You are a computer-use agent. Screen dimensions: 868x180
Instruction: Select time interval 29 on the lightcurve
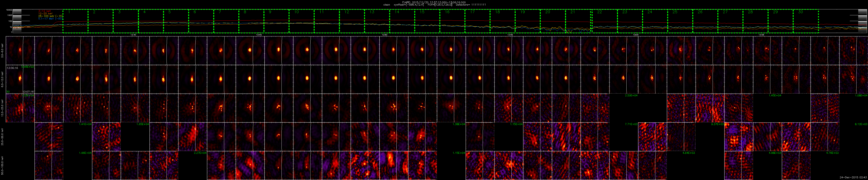[780, 21]
